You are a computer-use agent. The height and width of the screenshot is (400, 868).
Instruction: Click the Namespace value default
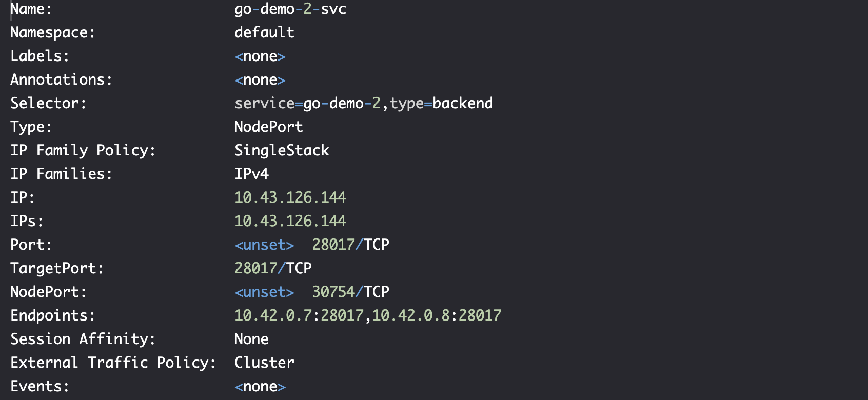(264, 32)
